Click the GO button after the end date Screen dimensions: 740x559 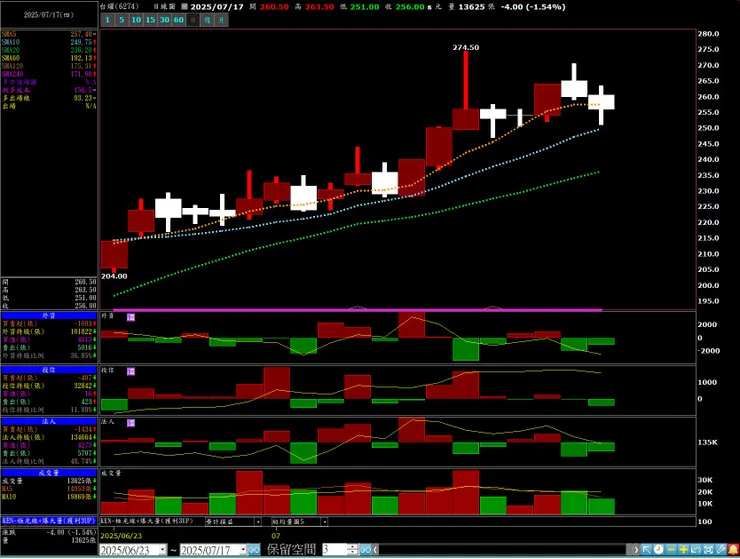tap(254, 550)
